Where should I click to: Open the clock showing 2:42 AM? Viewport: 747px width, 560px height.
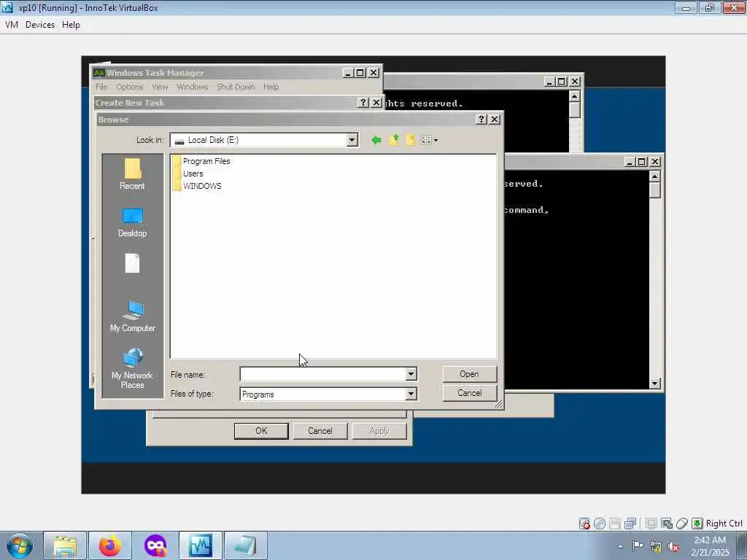point(710,546)
